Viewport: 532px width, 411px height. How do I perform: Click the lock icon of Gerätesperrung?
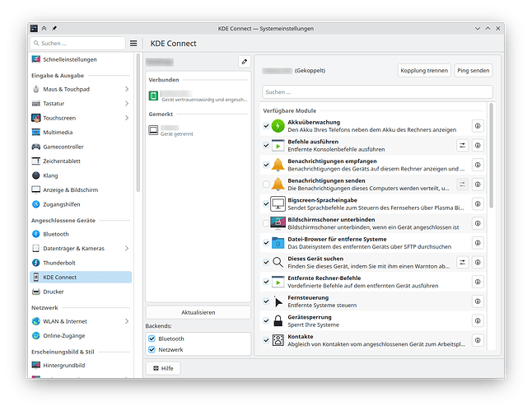pyautogui.click(x=278, y=320)
